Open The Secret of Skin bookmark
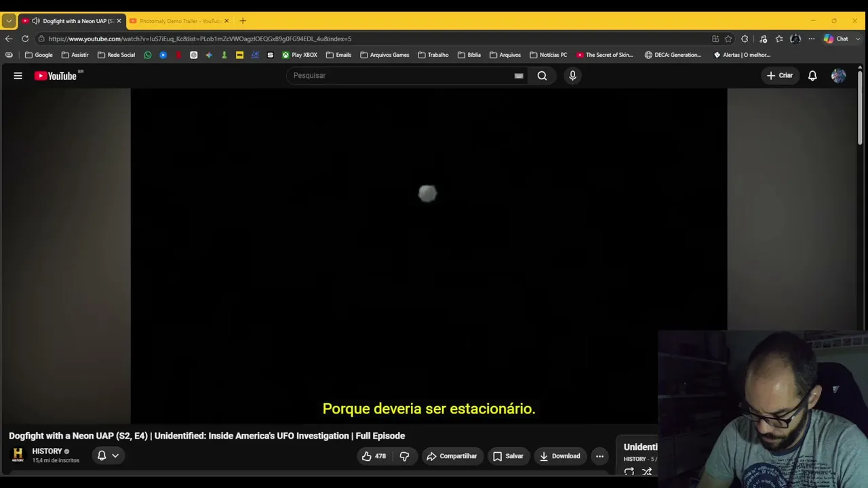Screen dimensions: 868x488 pos(605,55)
